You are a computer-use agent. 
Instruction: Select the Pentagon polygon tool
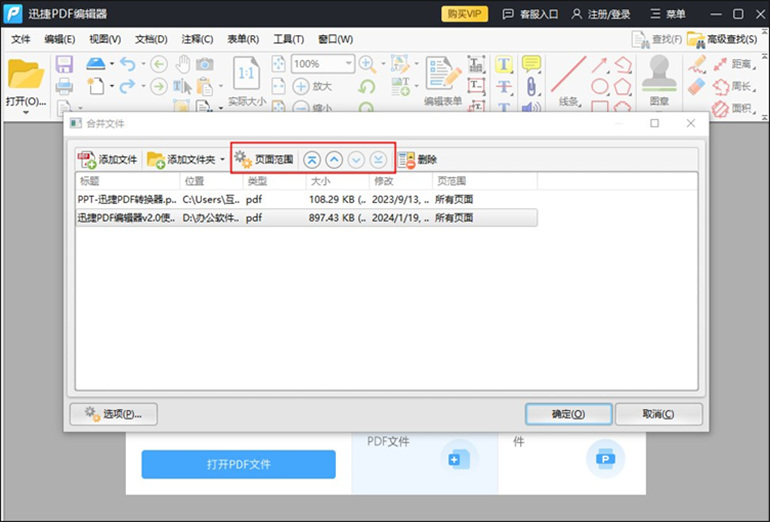[x=622, y=87]
